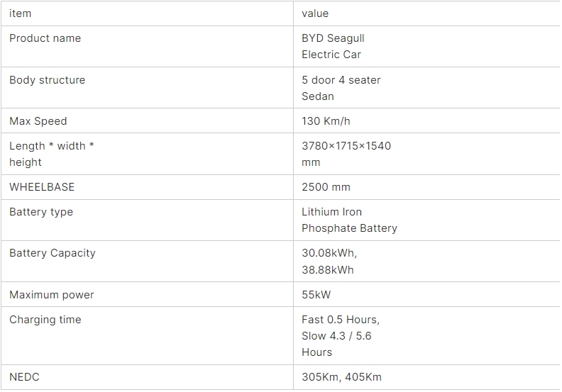Select the 'Body structure' label

coord(48,80)
